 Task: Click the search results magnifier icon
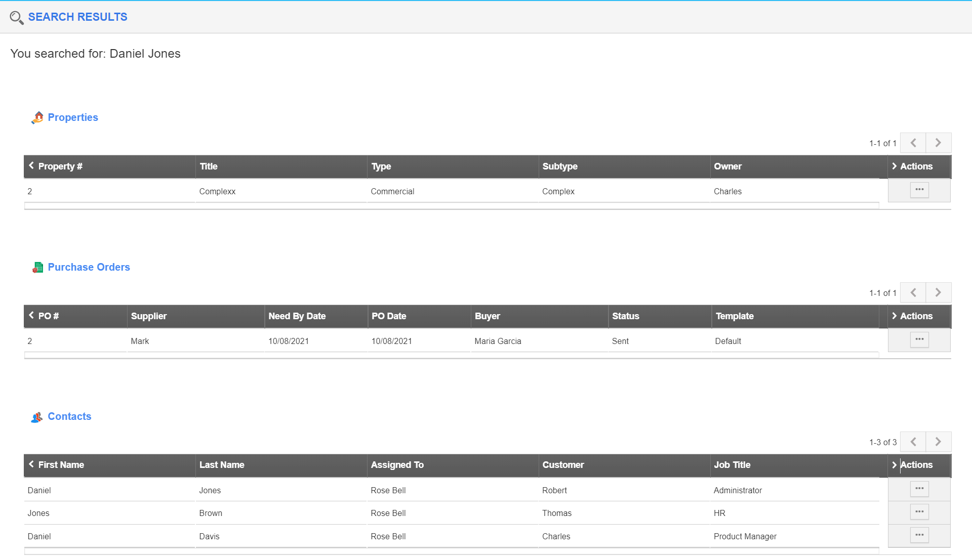(x=16, y=18)
